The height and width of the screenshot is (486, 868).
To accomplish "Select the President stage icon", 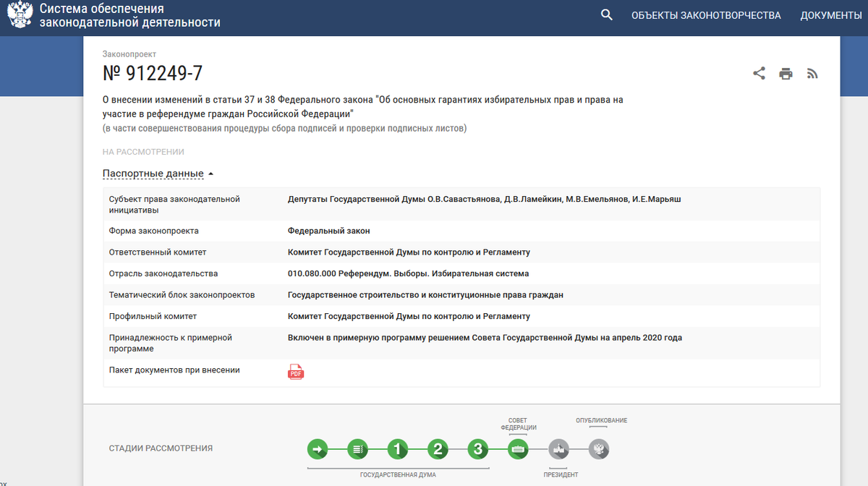I will (x=558, y=449).
